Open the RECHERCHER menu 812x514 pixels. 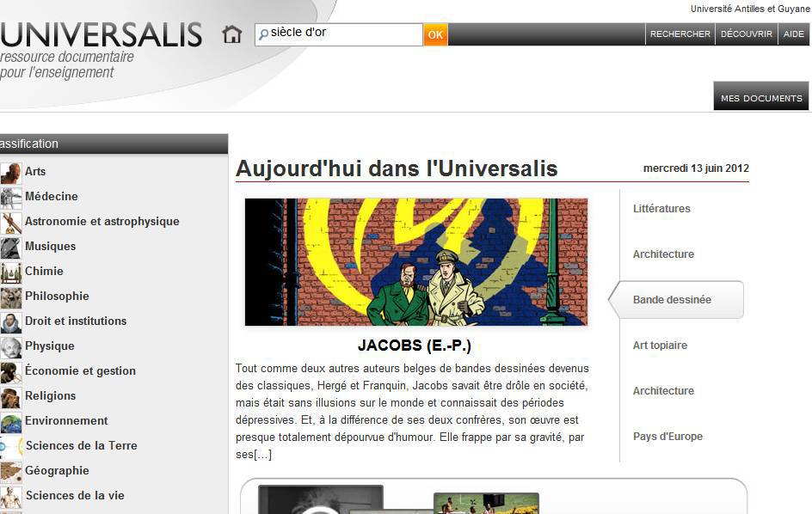pyautogui.click(x=680, y=34)
